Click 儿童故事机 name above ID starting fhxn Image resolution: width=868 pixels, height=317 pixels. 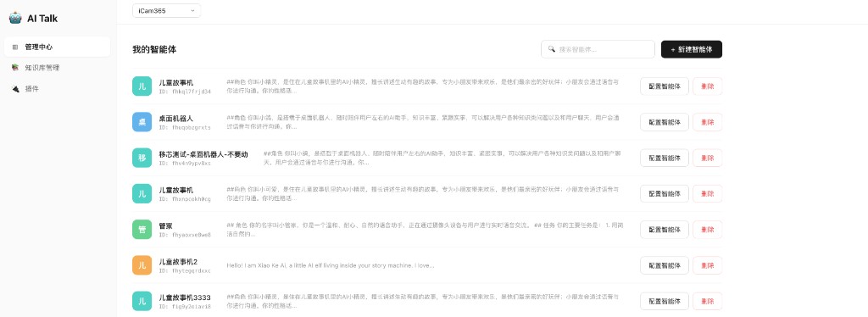tap(176, 191)
